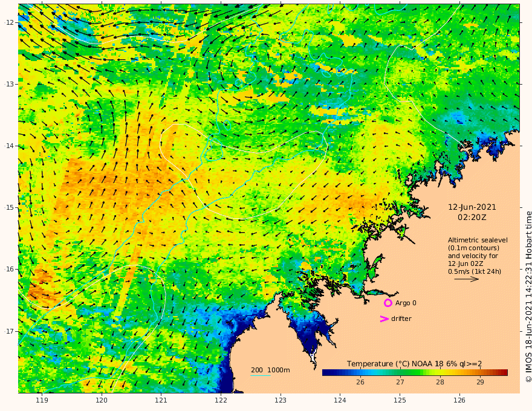532x411 pixels.
Task: Click the 'Temperature (°C) NOAA 18' title
Action: [395, 364]
